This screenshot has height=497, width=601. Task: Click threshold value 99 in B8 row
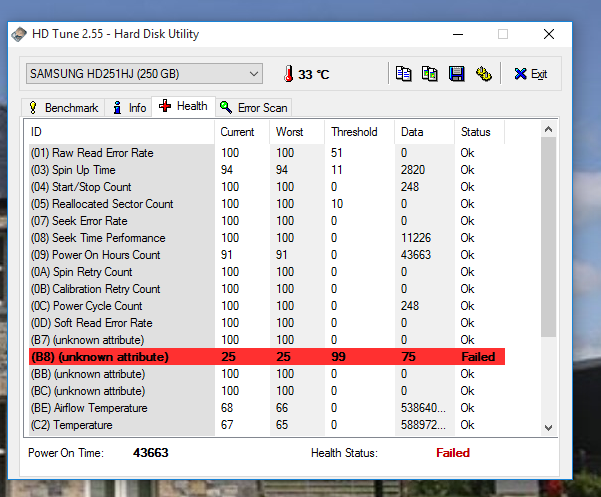tap(338, 357)
